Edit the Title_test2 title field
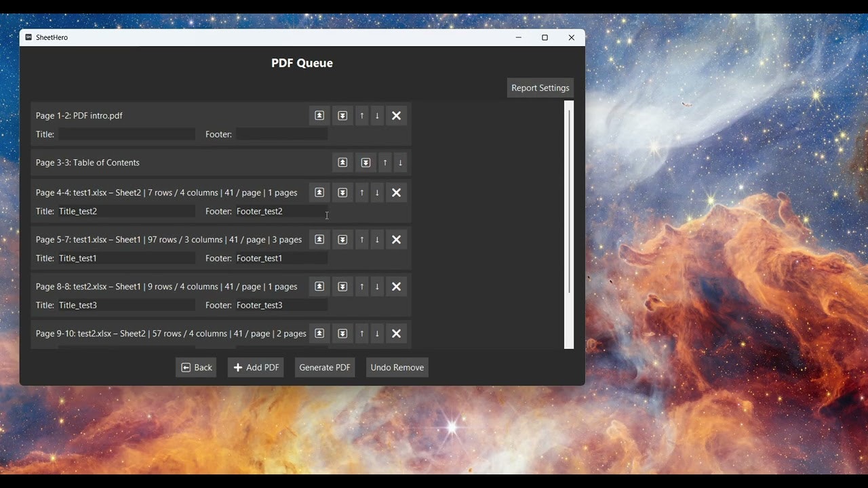The image size is (868, 488). pos(127,211)
